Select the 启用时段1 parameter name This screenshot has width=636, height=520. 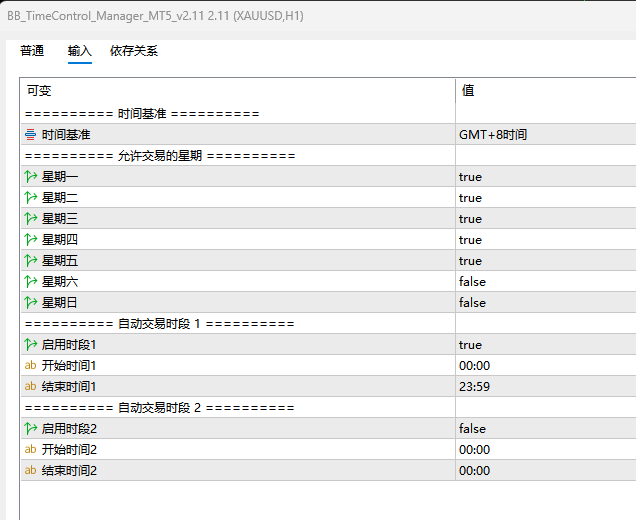(69, 345)
